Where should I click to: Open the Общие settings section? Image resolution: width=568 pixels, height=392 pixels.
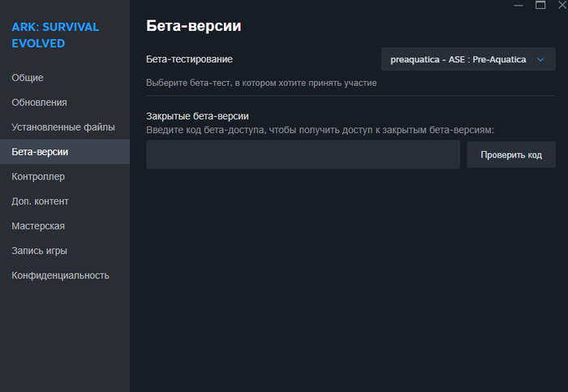click(x=65, y=78)
